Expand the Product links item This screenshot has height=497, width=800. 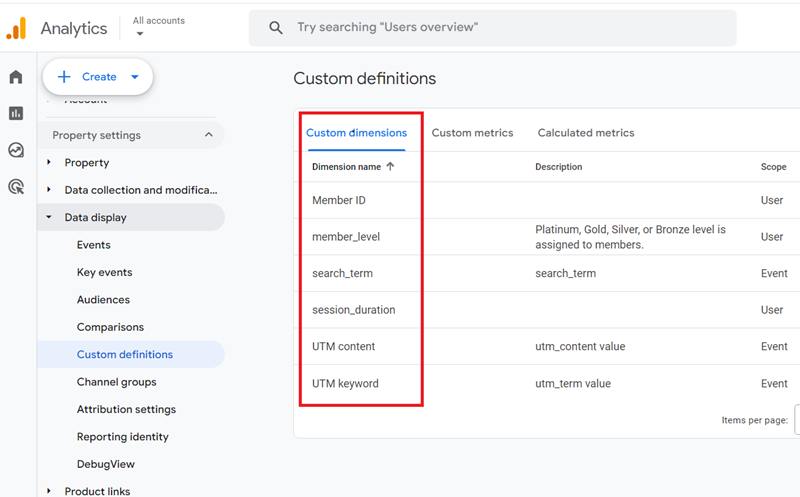click(49, 491)
